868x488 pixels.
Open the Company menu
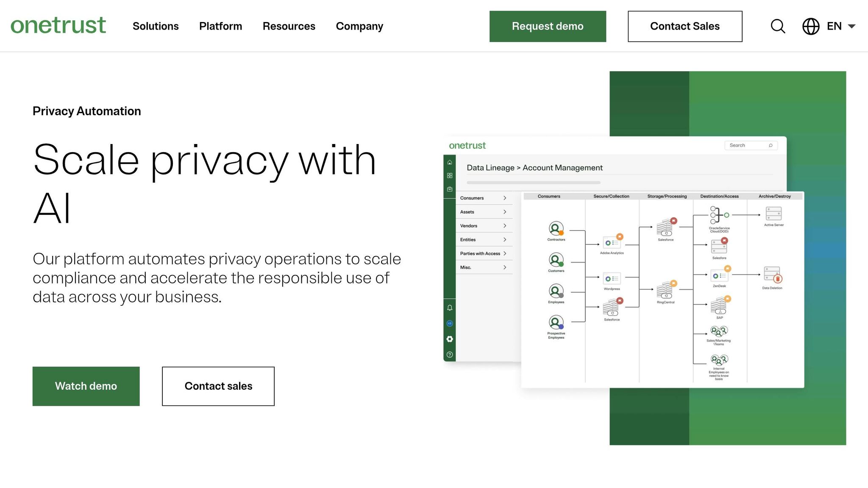359,26
